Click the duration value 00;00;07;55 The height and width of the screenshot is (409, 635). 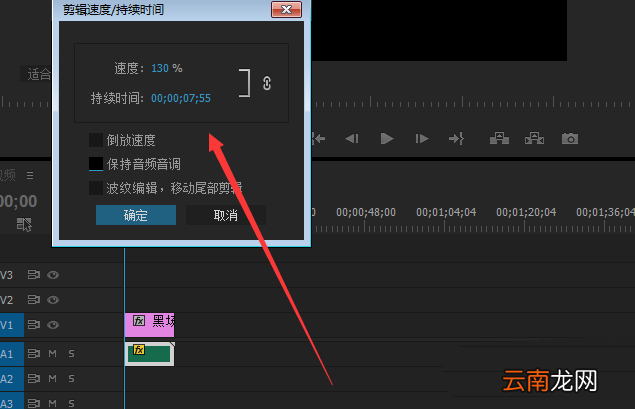pos(181,98)
